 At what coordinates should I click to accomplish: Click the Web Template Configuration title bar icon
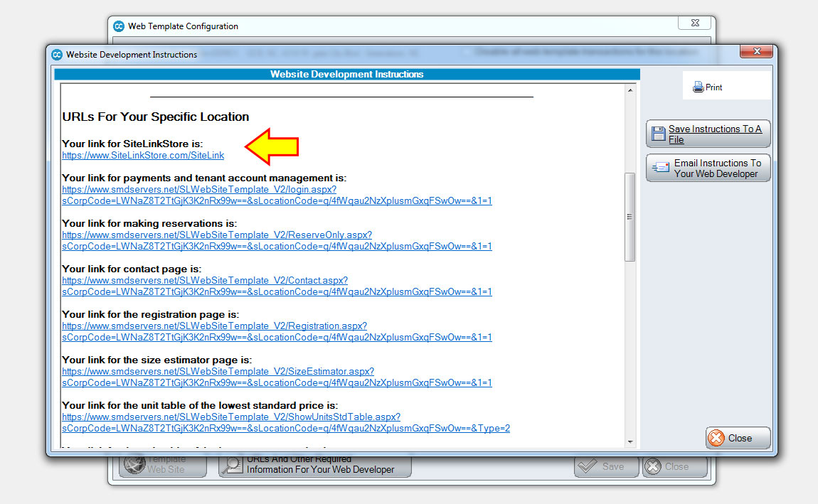119,26
